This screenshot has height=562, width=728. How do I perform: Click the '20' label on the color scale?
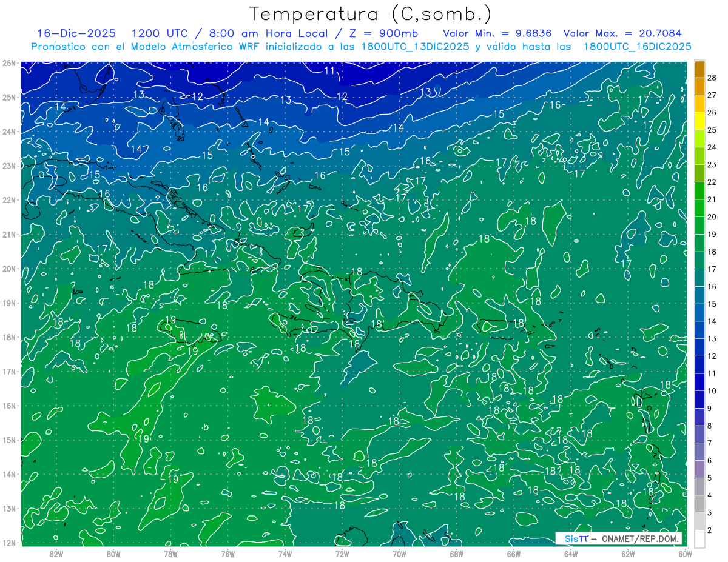(x=712, y=217)
